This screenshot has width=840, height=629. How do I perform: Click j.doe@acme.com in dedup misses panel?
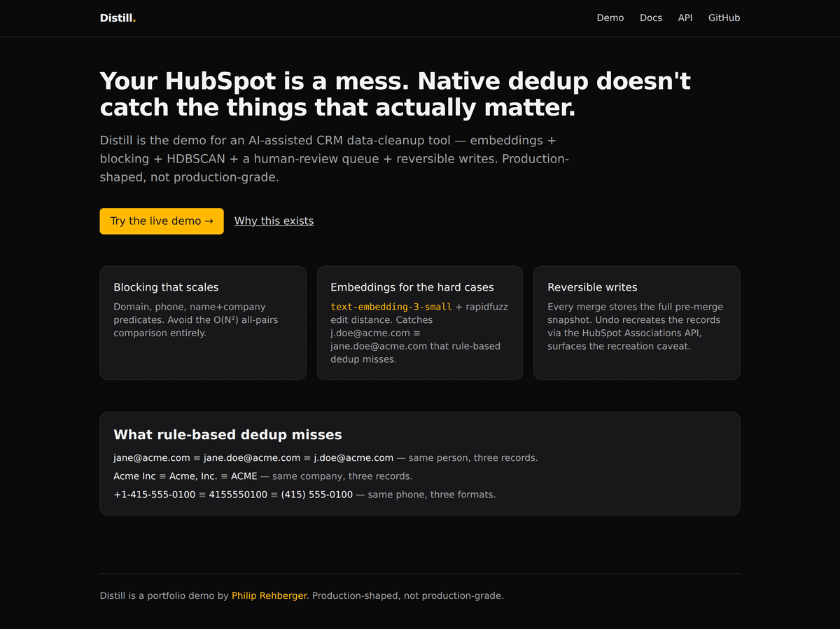[353, 457]
